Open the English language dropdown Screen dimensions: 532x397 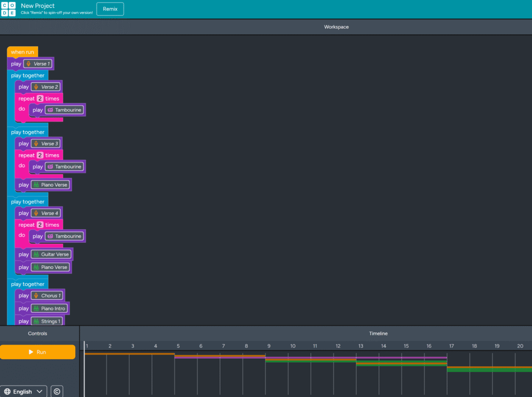[x=23, y=391]
